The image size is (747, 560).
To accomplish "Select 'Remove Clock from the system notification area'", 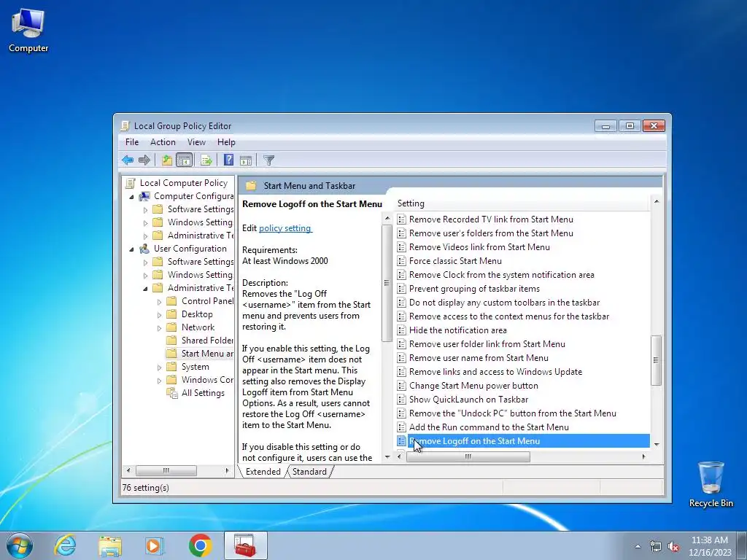I will tap(501, 275).
